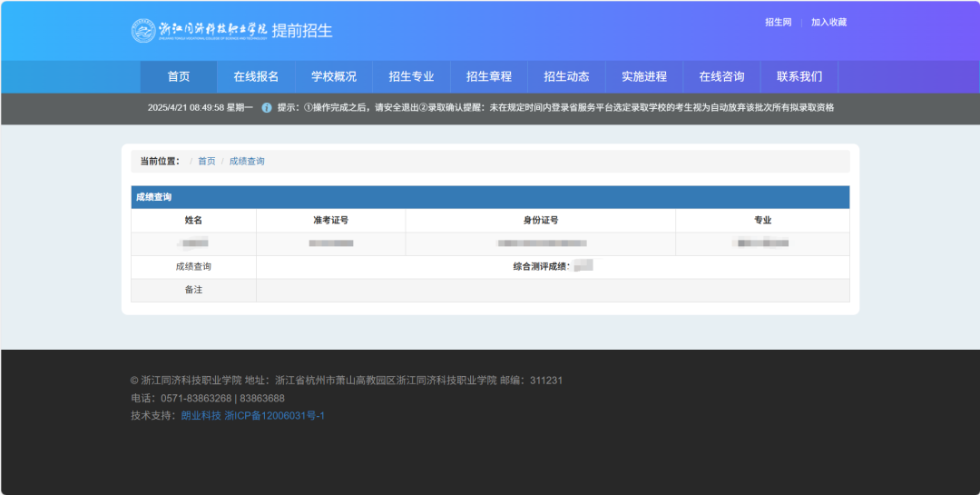Click 成绩查询 in the breadcrumb
Viewport: 980px width, 495px height.
point(247,161)
